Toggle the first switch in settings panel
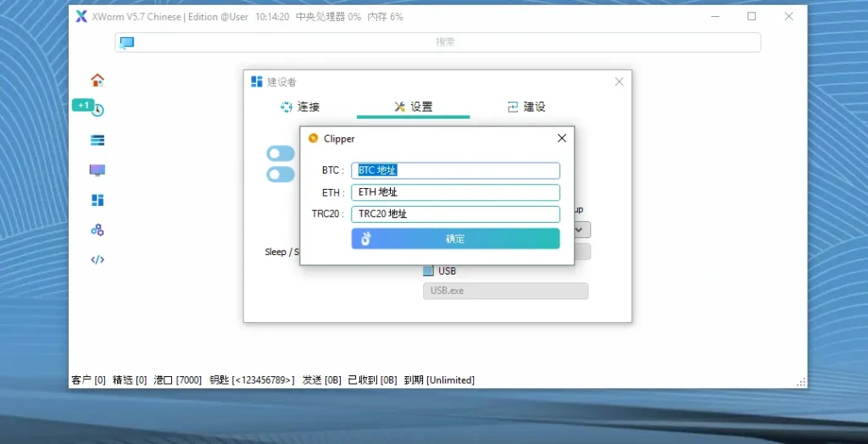868x444 pixels. (x=281, y=153)
